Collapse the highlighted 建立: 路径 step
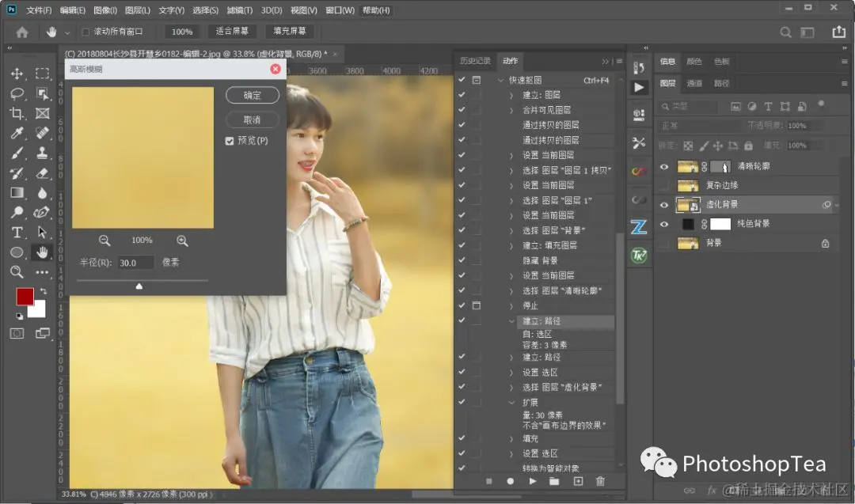 (x=511, y=321)
